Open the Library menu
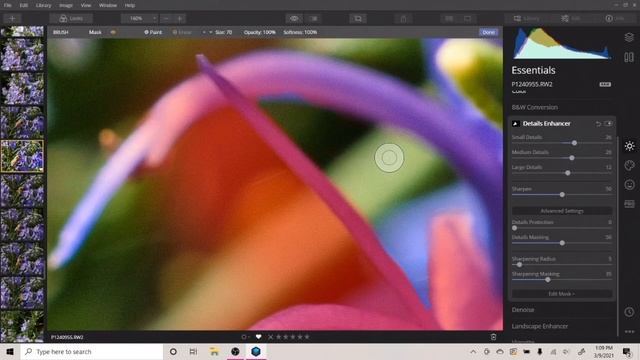Screen dimensions: 640x360 coord(43,5)
